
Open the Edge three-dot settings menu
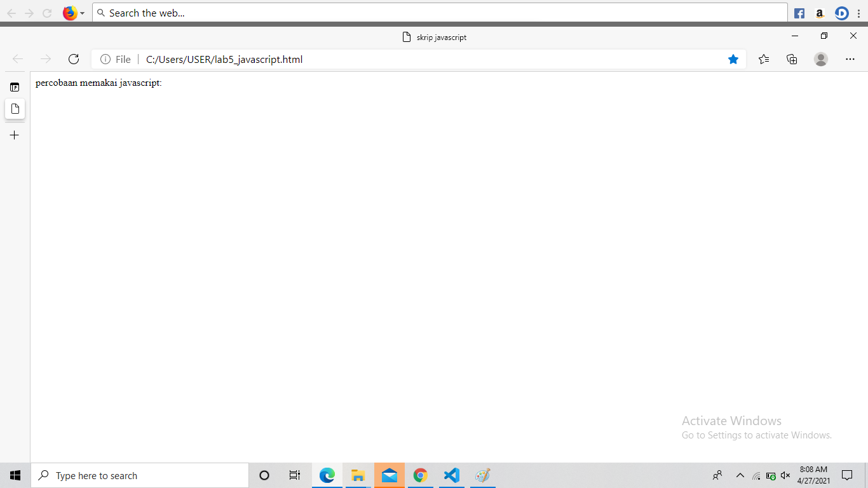[850, 58]
